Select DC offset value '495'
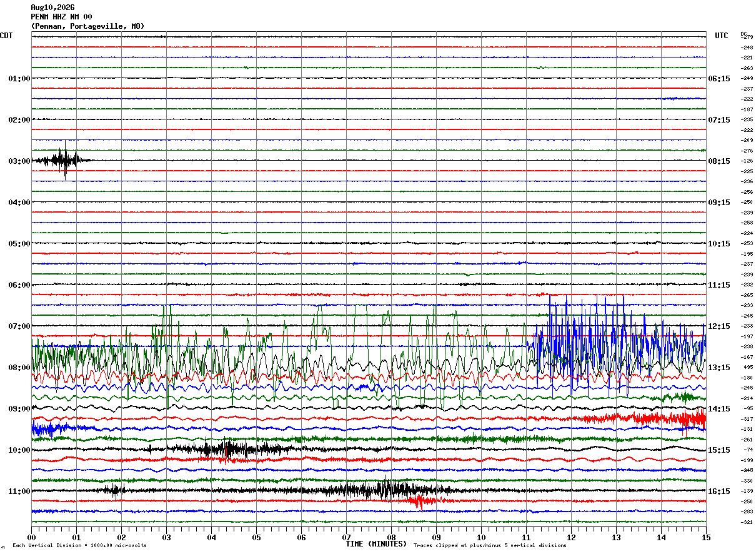756x554 pixels. click(748, 368)
